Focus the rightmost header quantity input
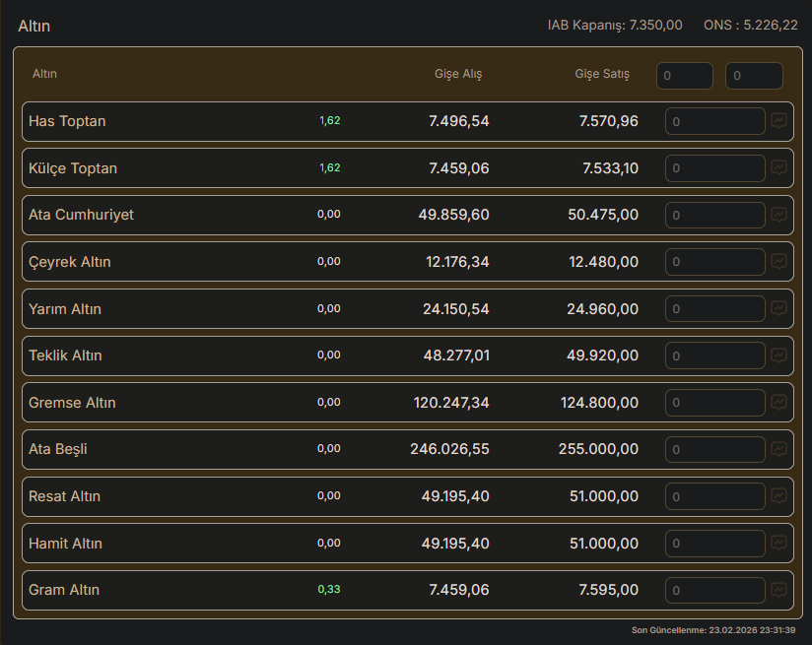Screen dimensions: 812x645 [x=754, y=76]
